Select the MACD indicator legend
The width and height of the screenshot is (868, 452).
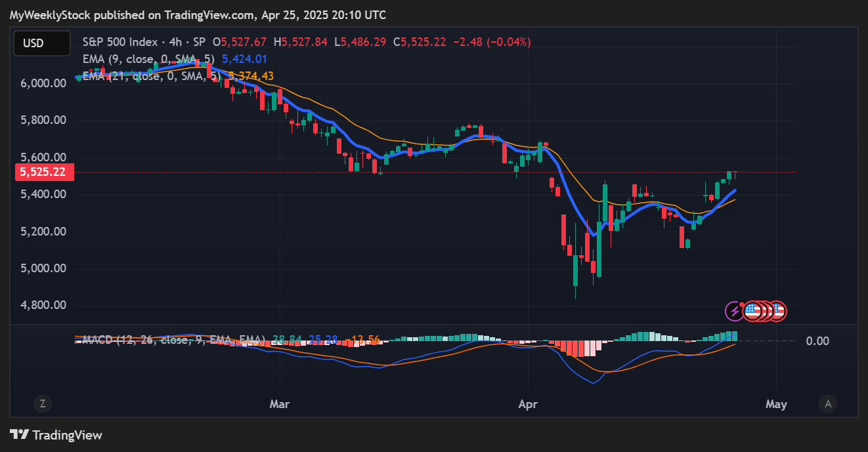pos(173,340)
